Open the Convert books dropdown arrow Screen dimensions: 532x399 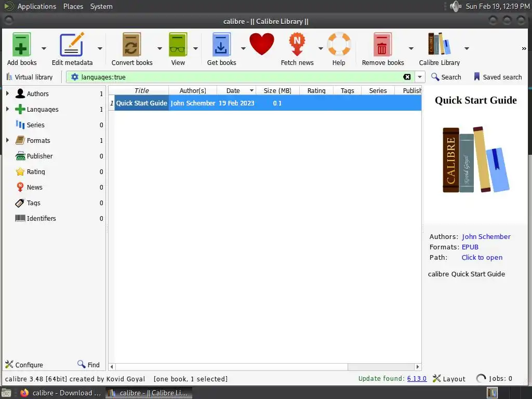159,48
